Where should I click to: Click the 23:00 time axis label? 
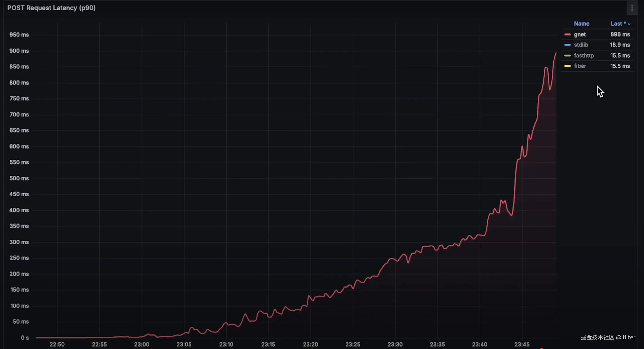tap(142, 344)
